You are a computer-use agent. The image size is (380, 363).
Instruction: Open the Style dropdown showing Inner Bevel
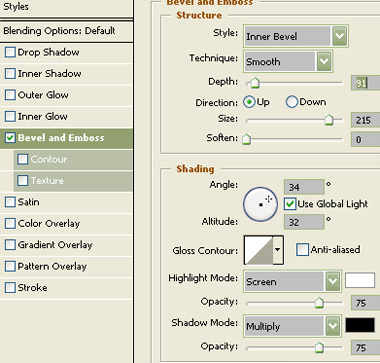click(x=296, y=36)
